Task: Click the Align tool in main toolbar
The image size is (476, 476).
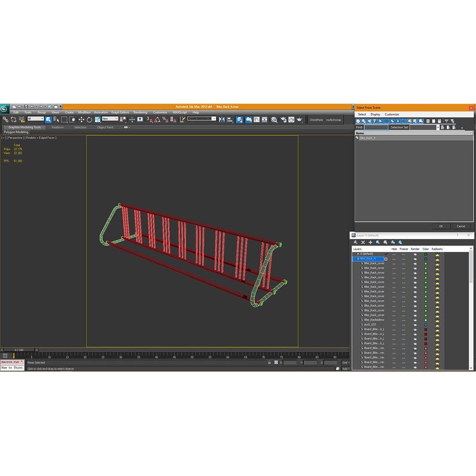Action: pos(230,119)
